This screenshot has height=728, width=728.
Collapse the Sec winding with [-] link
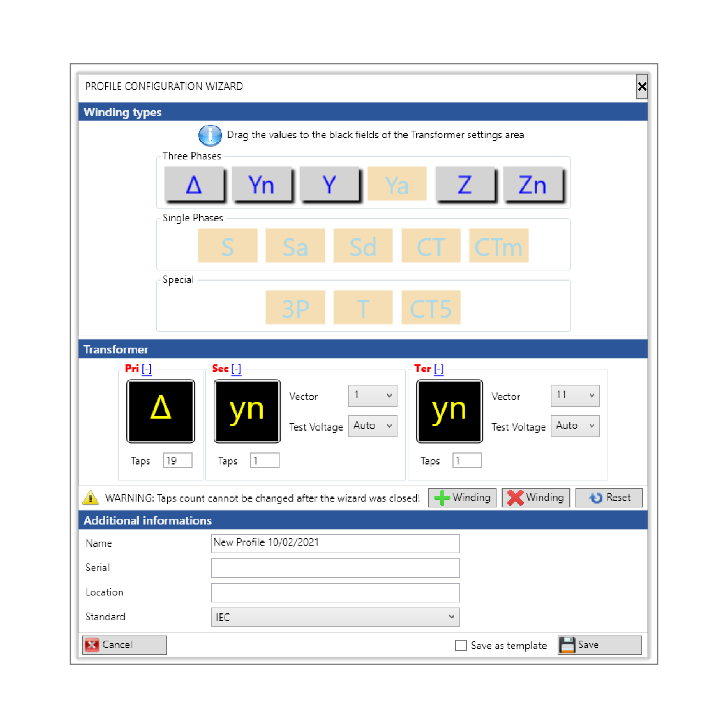click(236, 369)
